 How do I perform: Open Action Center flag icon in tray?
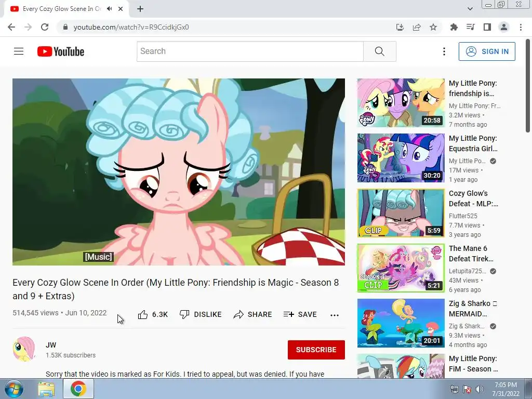point(467,389)
